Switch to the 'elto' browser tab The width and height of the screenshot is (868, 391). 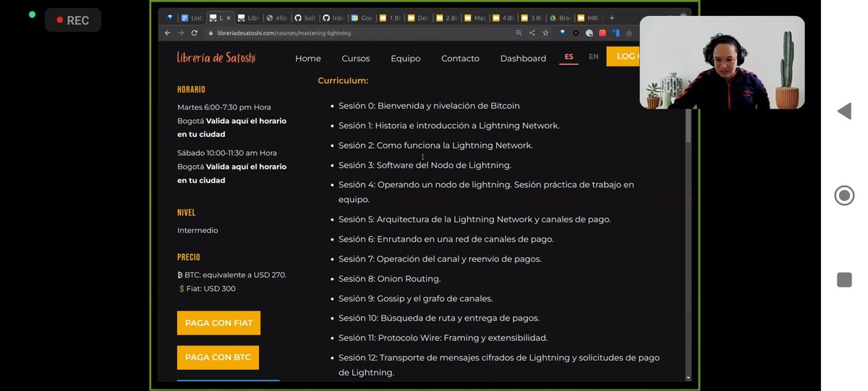tap(277, 17)
